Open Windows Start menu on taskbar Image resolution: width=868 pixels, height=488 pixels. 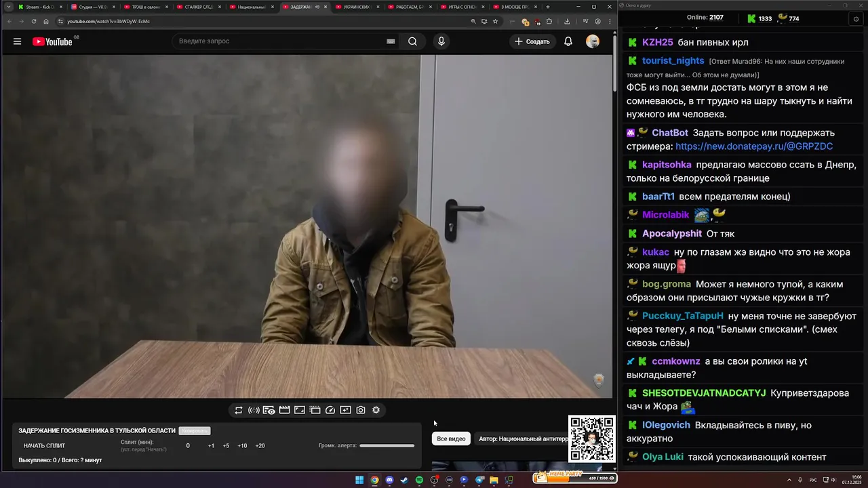(x=359, y=480)
